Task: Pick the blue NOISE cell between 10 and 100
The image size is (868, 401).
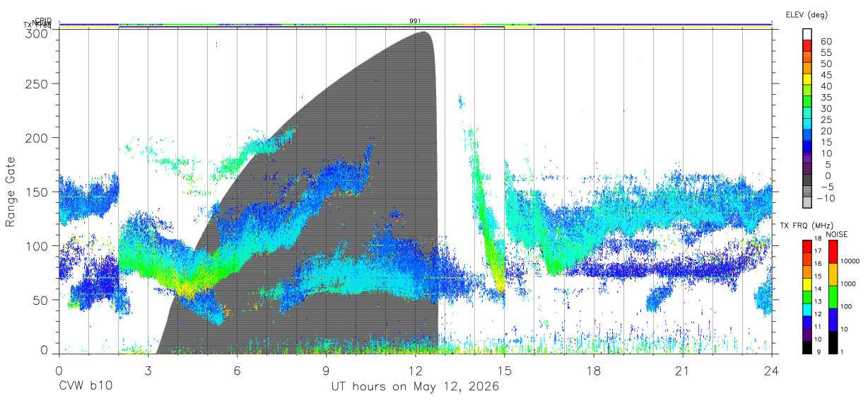Action: [x=832, y=319]
